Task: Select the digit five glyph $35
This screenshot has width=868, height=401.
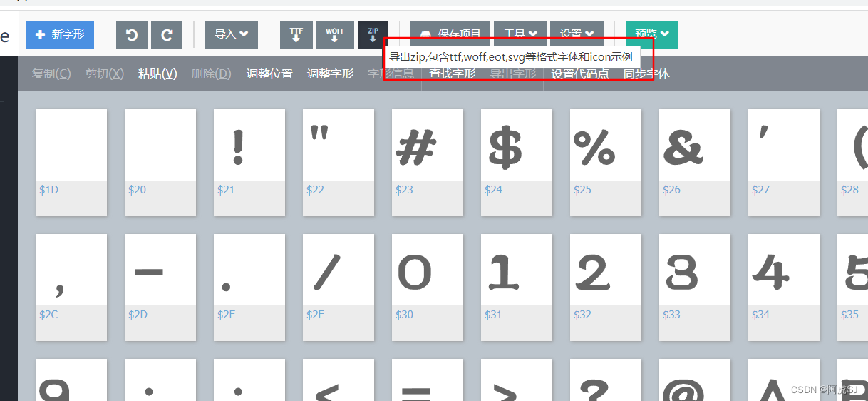Action: pyautogui.click(x=852, y=288)
